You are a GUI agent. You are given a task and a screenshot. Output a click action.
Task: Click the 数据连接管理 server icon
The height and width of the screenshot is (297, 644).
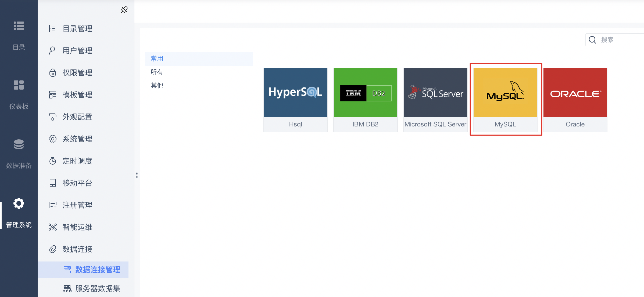pos(67,270)
